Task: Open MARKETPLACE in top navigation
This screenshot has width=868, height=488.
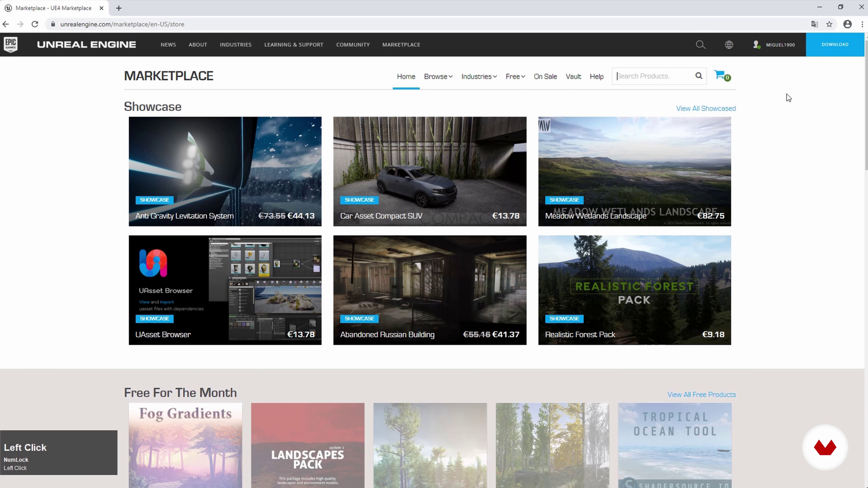Action: 401,45
